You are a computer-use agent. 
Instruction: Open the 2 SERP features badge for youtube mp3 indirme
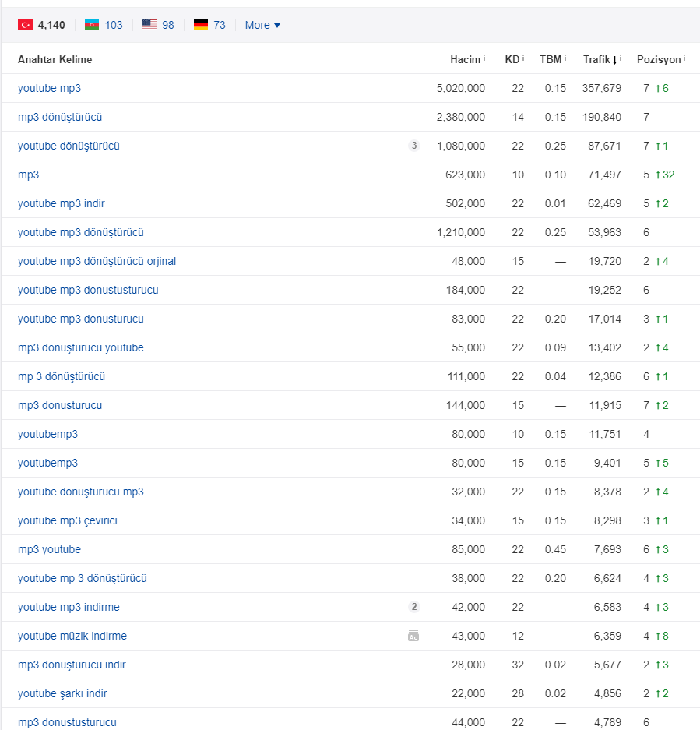pyautogui.click(x=413, y=607)
